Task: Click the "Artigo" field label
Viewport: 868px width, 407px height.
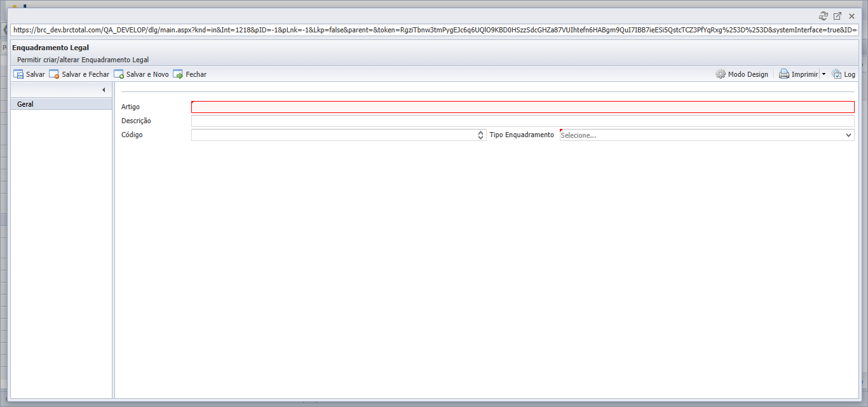Action: (130, 107)
